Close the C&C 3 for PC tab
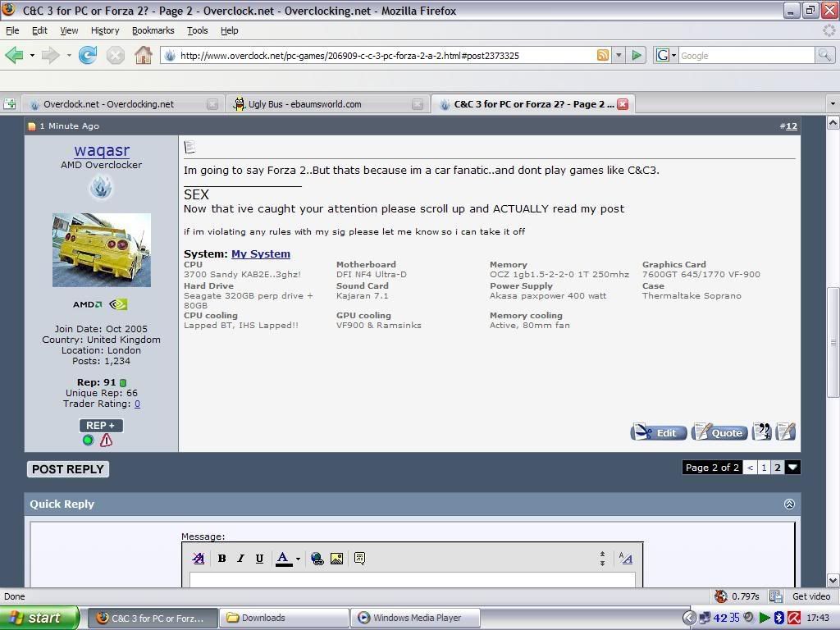The width and height of the screenshot is (840, 630). 623,104
